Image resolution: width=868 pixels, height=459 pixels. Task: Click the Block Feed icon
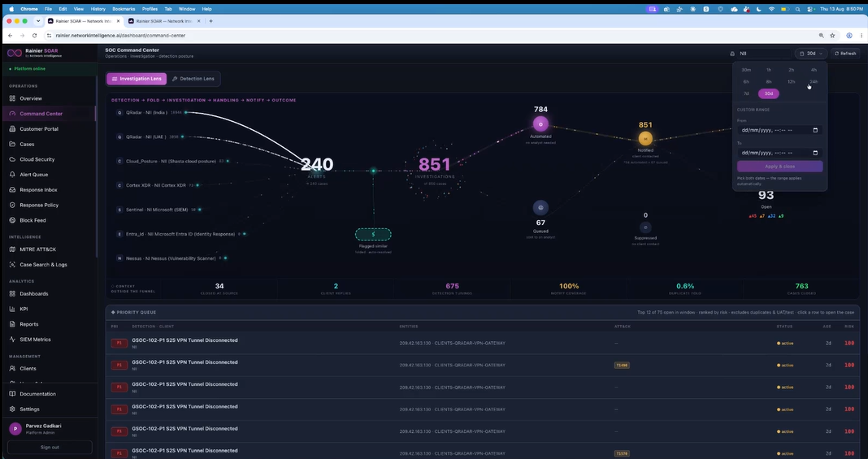pos(12,220)
